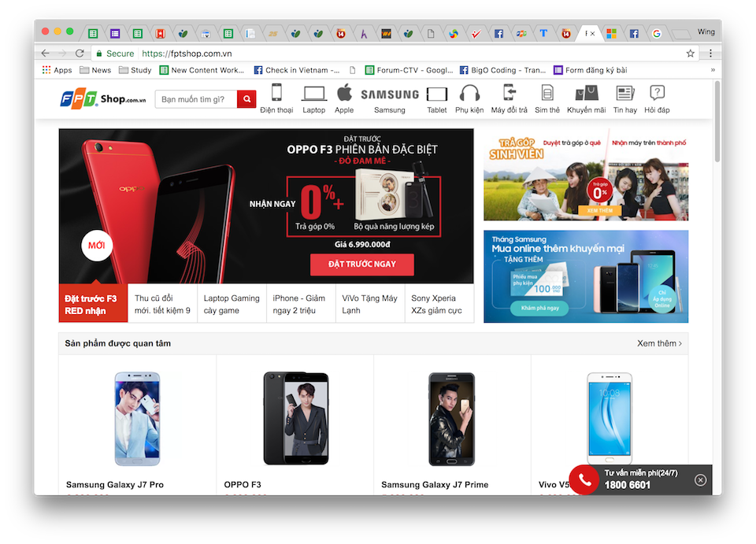Select the iPhone - Giảm ngay 2 triệu tab

(301, 304)
